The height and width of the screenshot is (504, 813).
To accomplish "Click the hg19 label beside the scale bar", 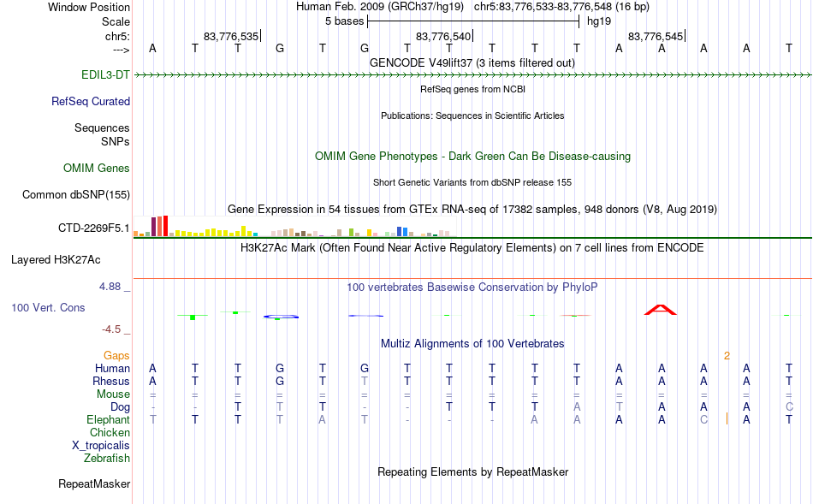I will coord(599,21).
